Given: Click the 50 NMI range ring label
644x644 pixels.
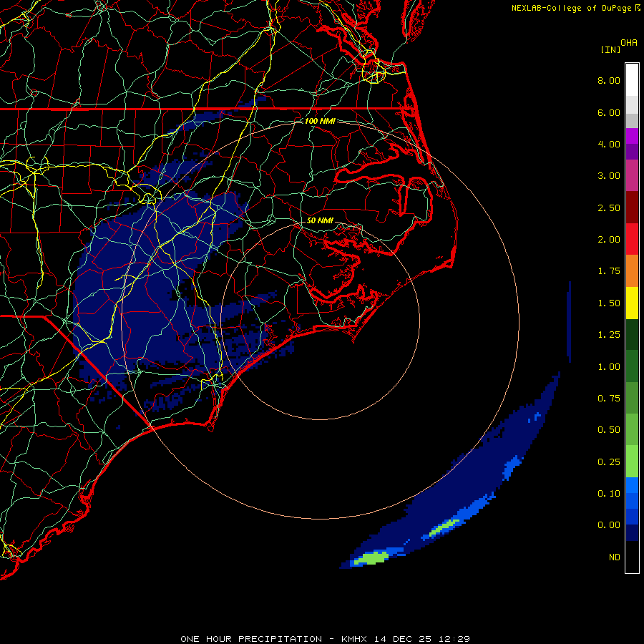Looking at the screenshot, I should pyautogui.click(x=320, y=220).
